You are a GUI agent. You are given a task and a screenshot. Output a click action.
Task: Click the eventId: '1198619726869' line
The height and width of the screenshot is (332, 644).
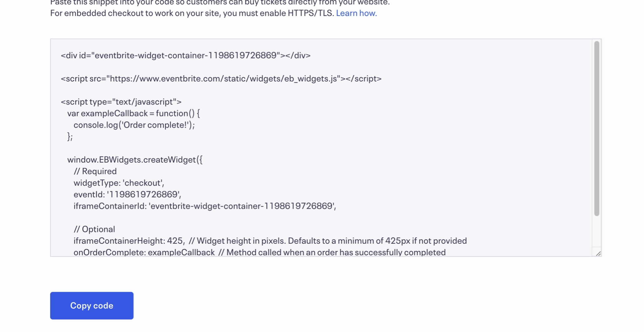coord(127,194)
